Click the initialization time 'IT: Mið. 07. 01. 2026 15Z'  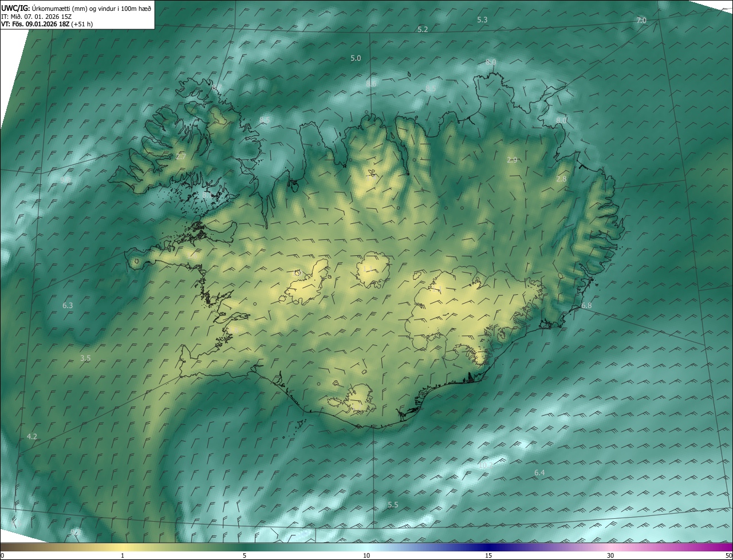(x=37, y=16)
